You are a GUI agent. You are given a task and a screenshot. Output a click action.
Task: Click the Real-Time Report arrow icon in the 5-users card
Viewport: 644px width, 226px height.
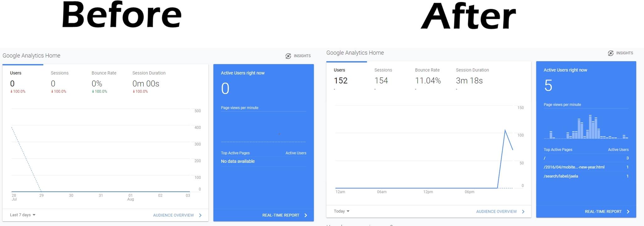tap(628, 212)
